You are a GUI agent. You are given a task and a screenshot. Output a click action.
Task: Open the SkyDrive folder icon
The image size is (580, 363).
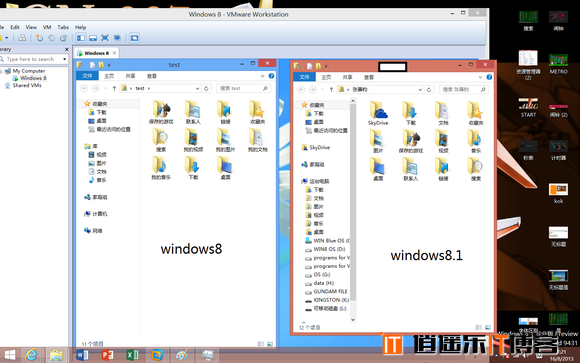(x=378, y=110)
